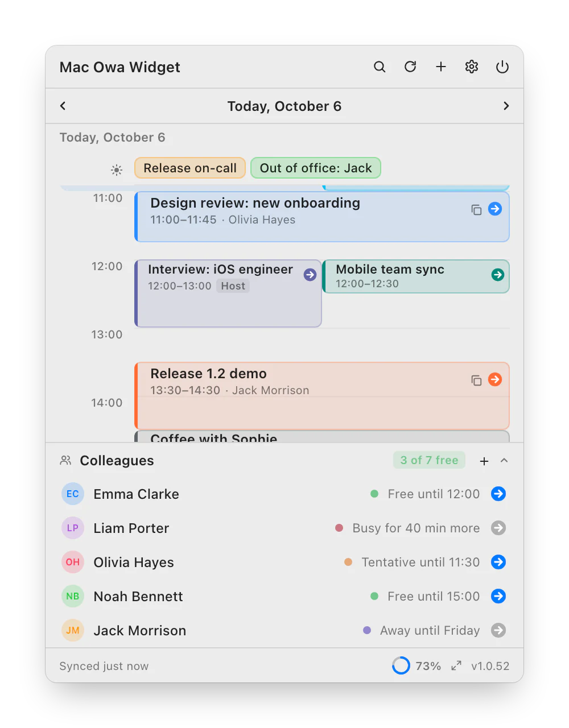Click the v1.0.52 version label
Screen dimensions: 569x728
point(490,666)
